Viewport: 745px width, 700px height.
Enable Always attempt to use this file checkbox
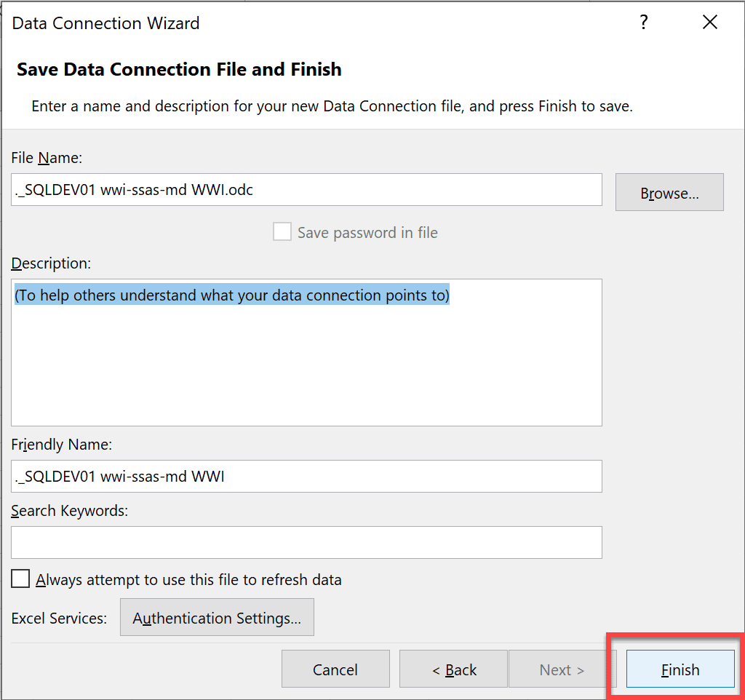click(22, 579)
